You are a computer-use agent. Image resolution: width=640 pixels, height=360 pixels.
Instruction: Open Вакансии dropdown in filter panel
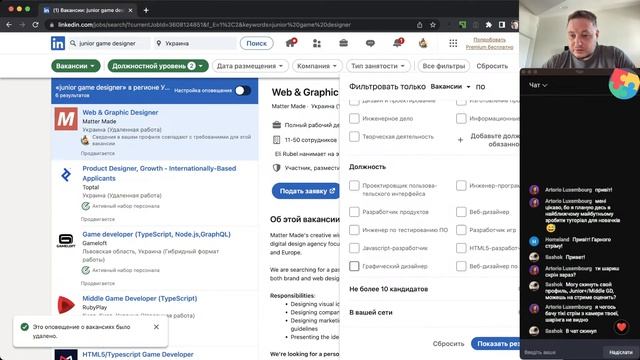point(450,87)
